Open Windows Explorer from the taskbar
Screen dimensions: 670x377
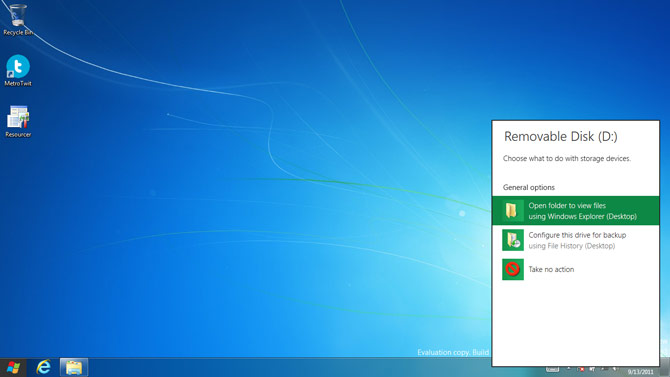(73, 368)
